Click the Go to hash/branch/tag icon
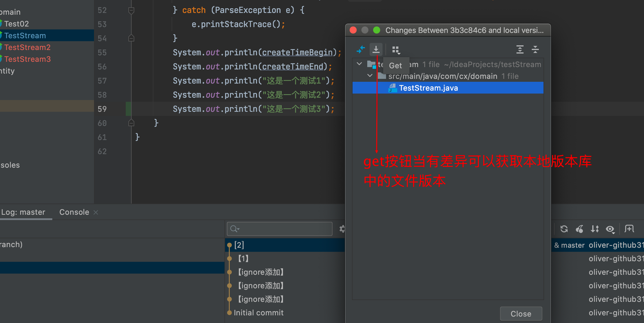 point(629,229)
